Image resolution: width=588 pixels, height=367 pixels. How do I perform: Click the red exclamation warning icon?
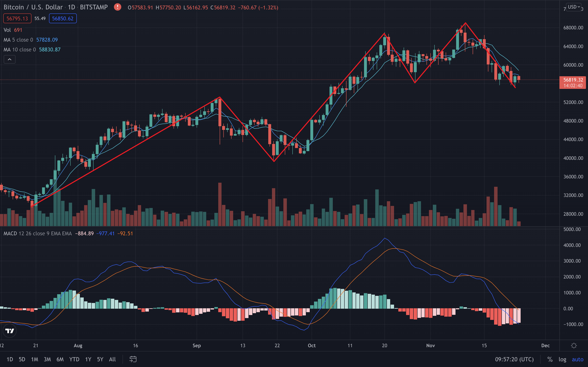tap(117, 7)
